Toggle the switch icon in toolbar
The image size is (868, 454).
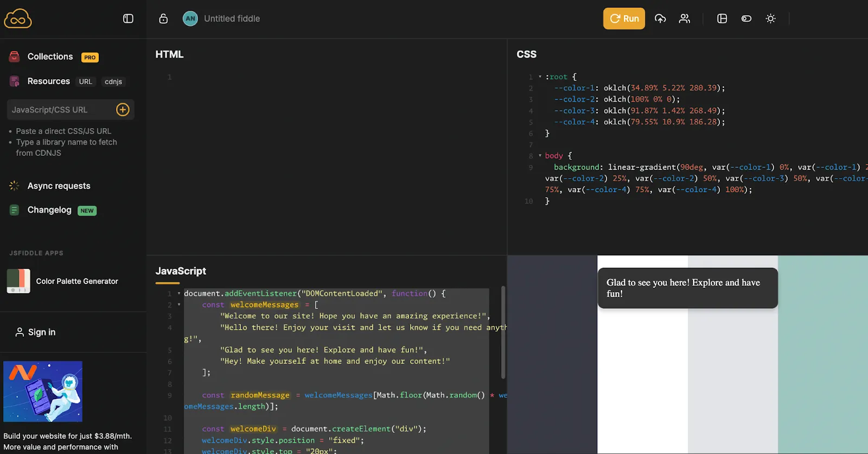tap(746, 18)
